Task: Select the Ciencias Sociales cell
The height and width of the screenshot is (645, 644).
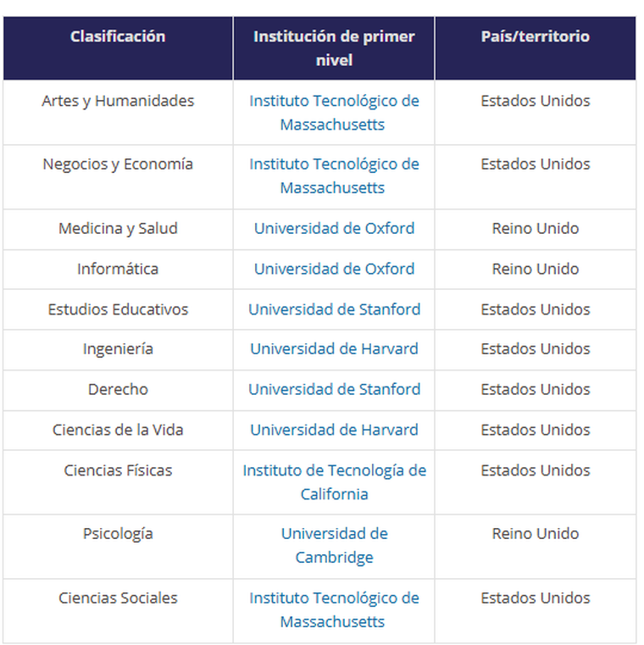Action: pos(118,598)
